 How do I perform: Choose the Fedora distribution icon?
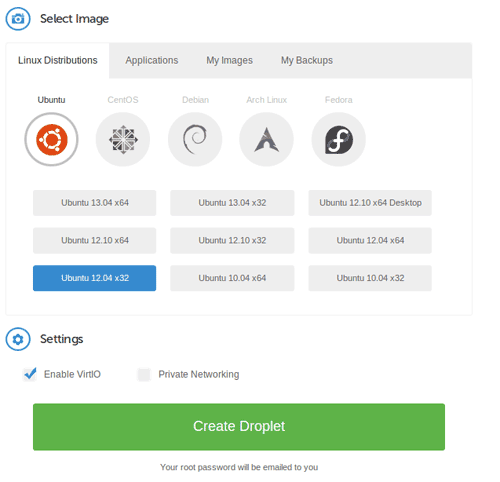tap(339, 139)
